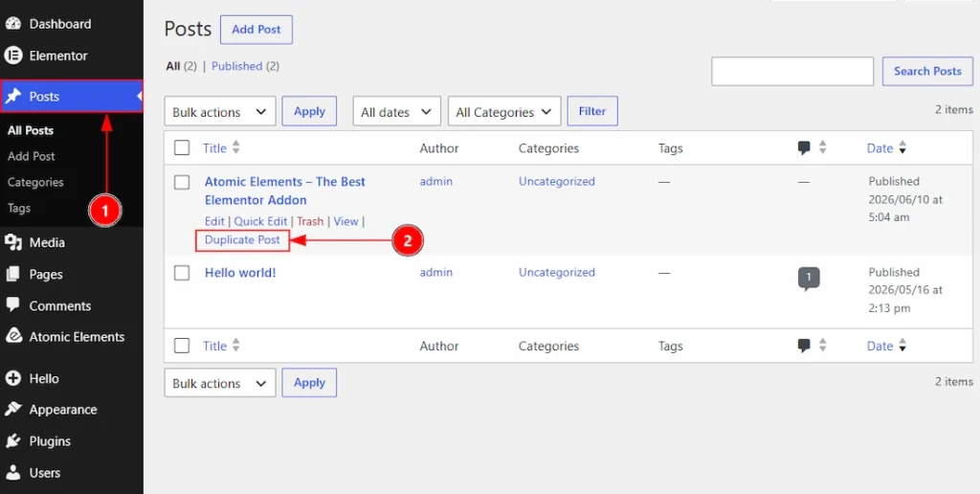Screen dimensions: 980x494
Task: Focus the search posts input field
Action: point(791,71)
